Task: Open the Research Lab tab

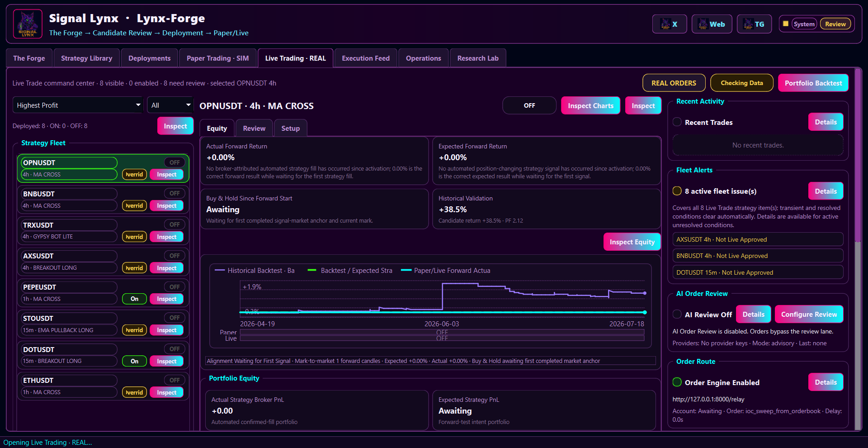Action: [x=478, y=58]
